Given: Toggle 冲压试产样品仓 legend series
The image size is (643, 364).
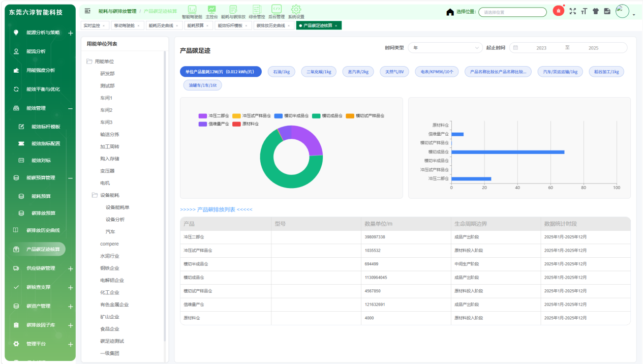Looking at the screenshot, I should click(251, 116).
